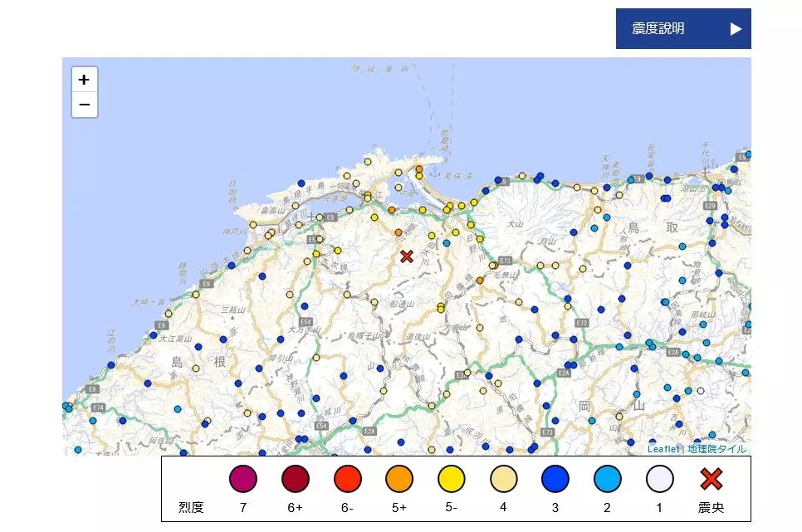Click the 大山 mountain label on the map
802x532 pixels.
tap(516, 224)
